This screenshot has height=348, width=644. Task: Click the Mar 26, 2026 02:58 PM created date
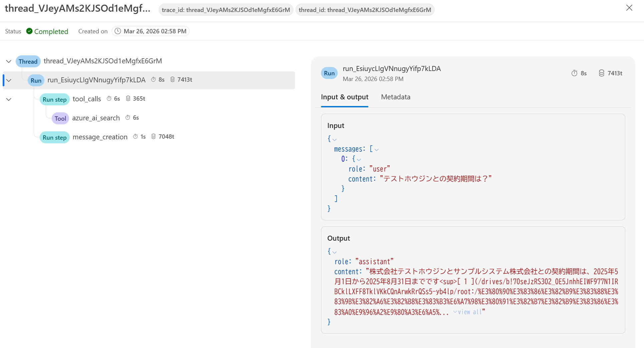coord(155,31)
